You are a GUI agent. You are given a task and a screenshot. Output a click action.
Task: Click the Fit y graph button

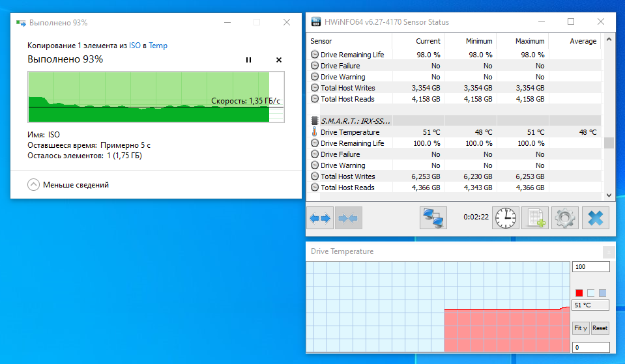point(581,328)
